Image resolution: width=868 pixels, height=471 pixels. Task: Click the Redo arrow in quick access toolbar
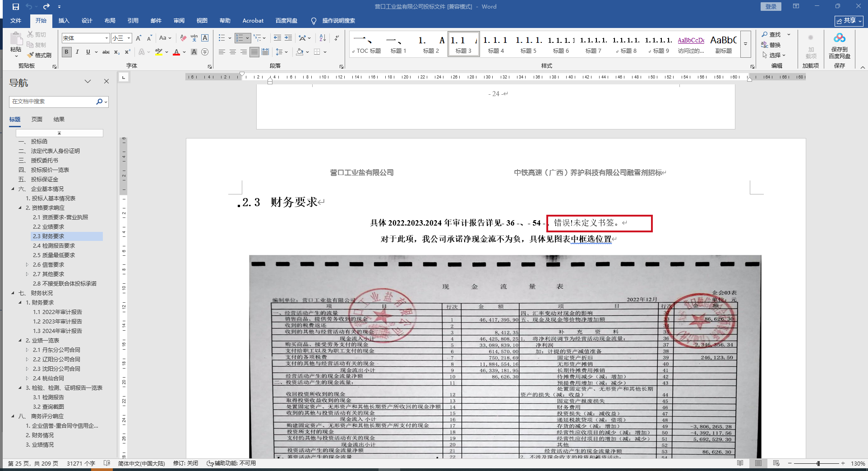pos(46,7)
